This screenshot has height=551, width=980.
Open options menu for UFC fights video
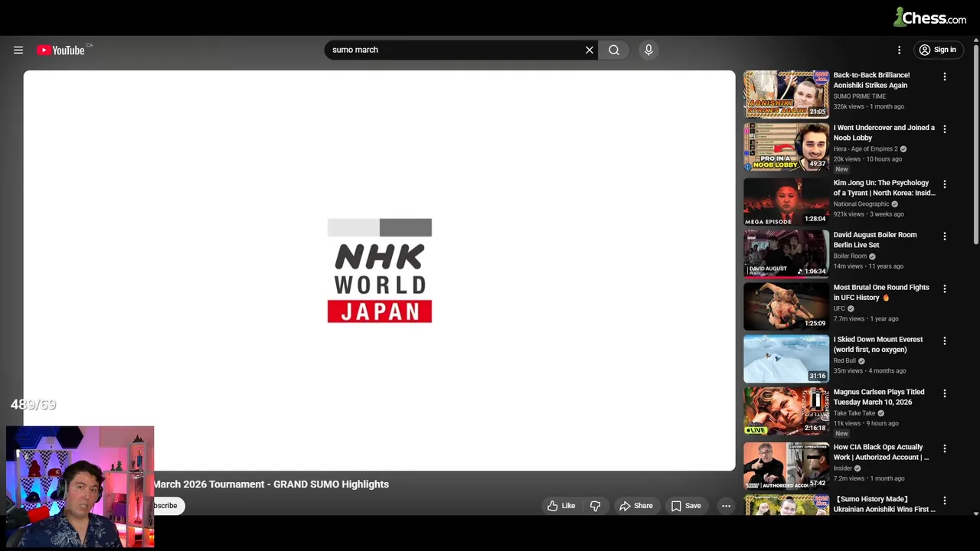click(x=945, y=289)
